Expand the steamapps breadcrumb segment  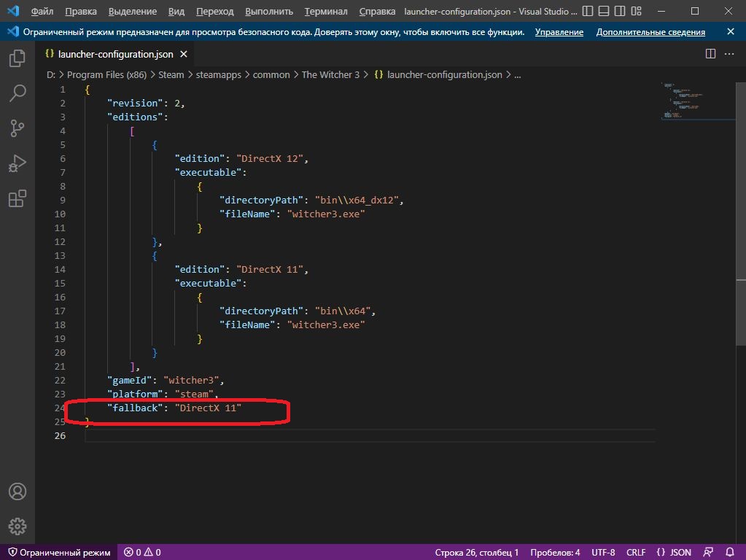218,74
